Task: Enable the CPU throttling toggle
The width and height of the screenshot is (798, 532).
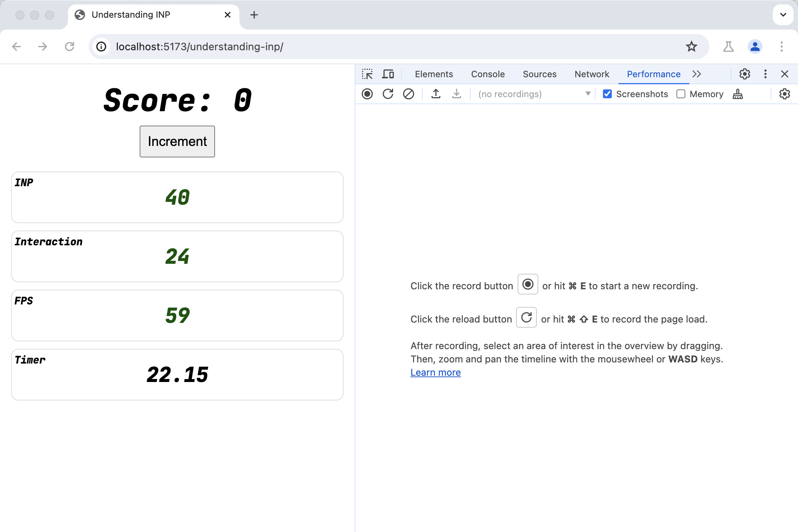Action: (x=785, y=94)
